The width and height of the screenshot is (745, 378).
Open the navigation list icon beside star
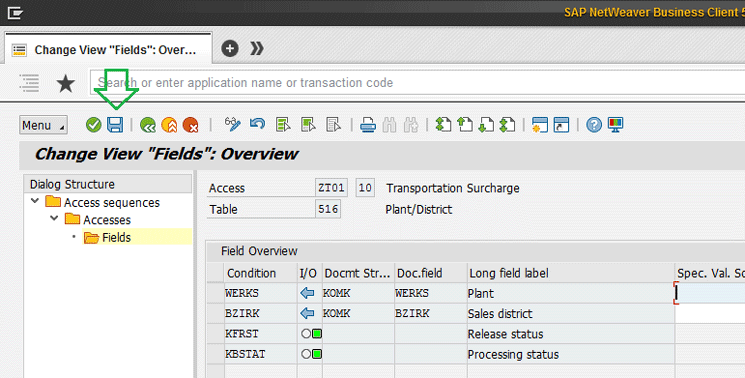[29, 83]
